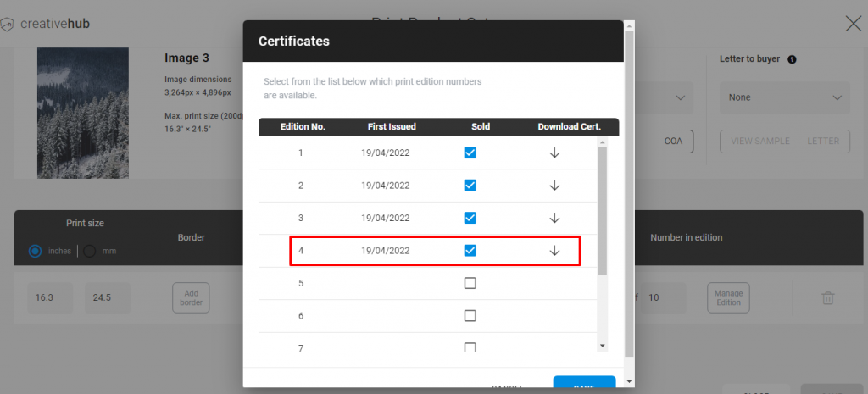Click the dialog's outer scrollbar down arrow
Viewport: 868px width, 394px height.
pos(630,382)
